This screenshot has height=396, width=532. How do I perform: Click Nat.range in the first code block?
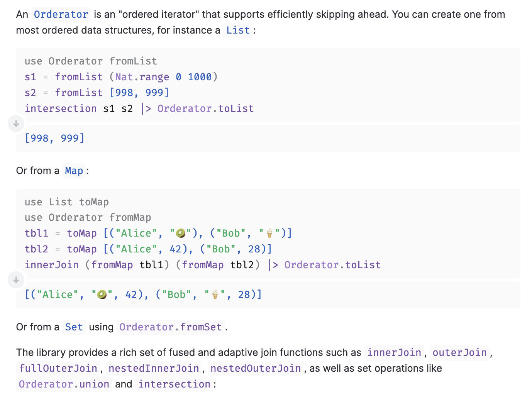[x=142, y=77]
